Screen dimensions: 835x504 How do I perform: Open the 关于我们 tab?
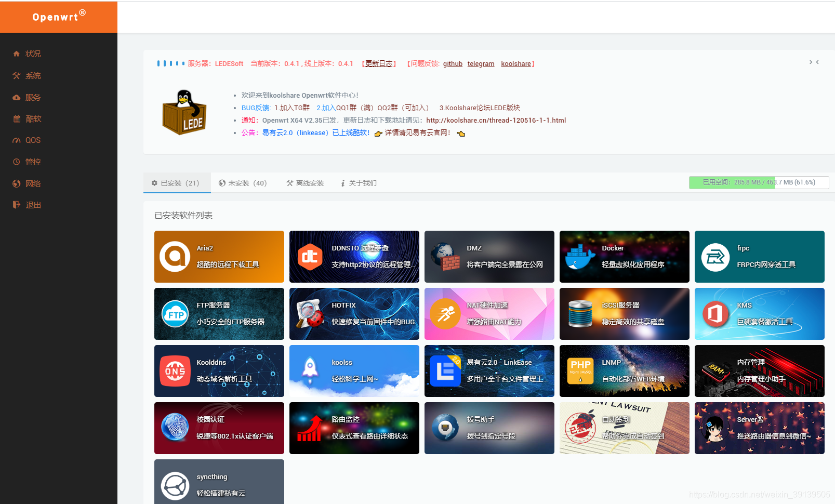pos(359,183)
